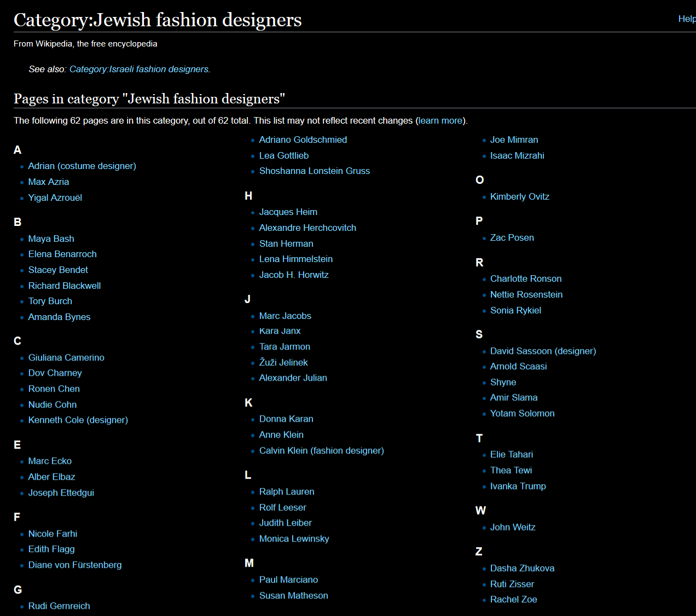Click Kara Janx link
696x616 pixels.
280,331
